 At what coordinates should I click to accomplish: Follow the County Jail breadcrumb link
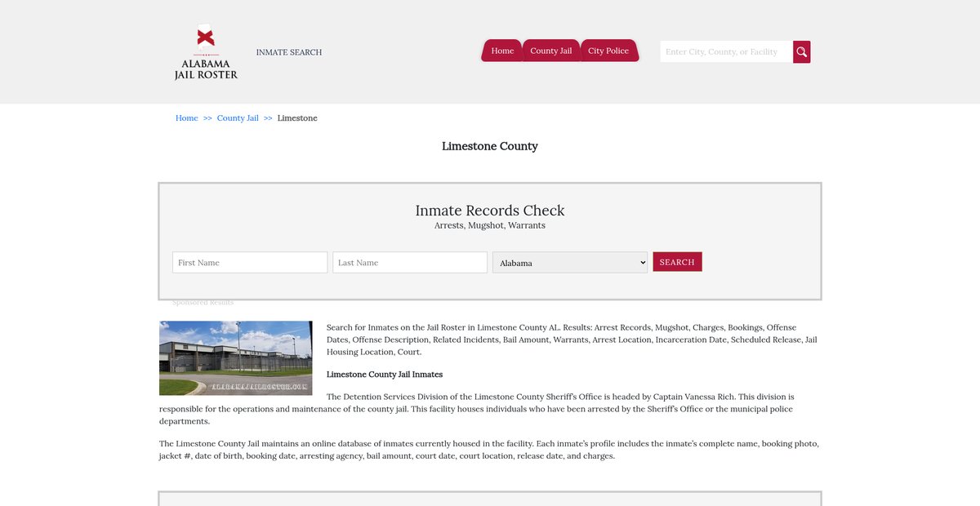click(x=238, y=118)
